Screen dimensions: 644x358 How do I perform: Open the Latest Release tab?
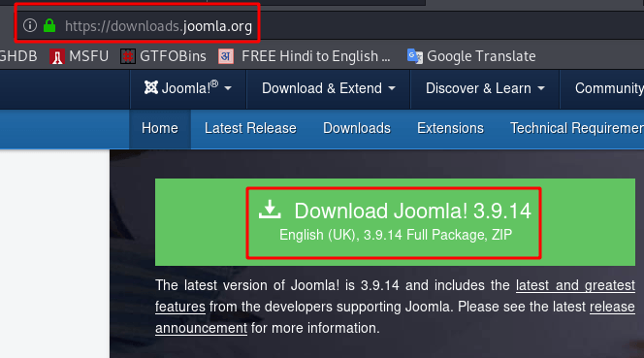(250, 129)
